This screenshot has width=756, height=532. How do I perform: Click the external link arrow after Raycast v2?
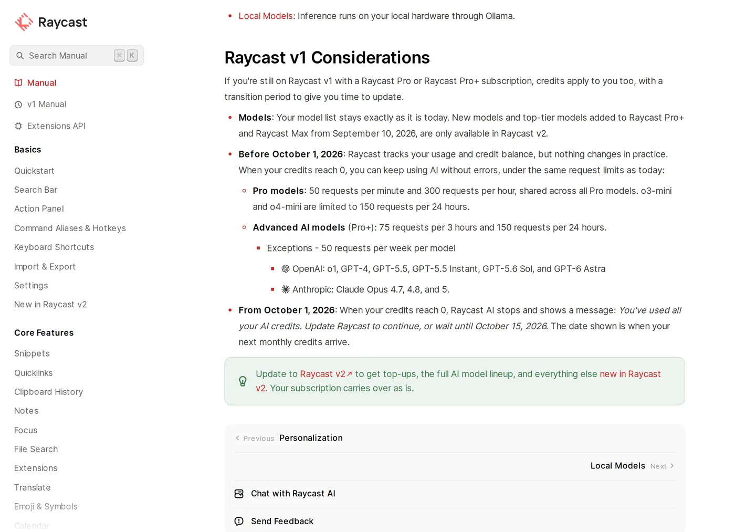pos(350,374)
